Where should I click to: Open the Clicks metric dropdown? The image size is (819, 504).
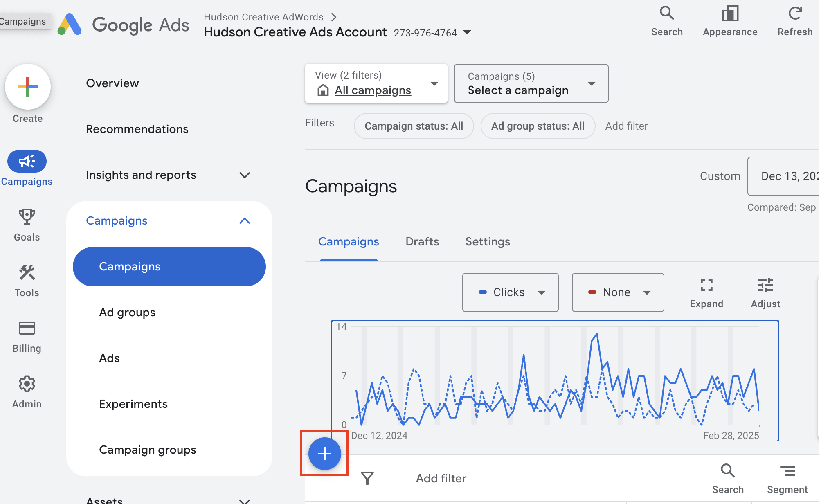(511, 292)
